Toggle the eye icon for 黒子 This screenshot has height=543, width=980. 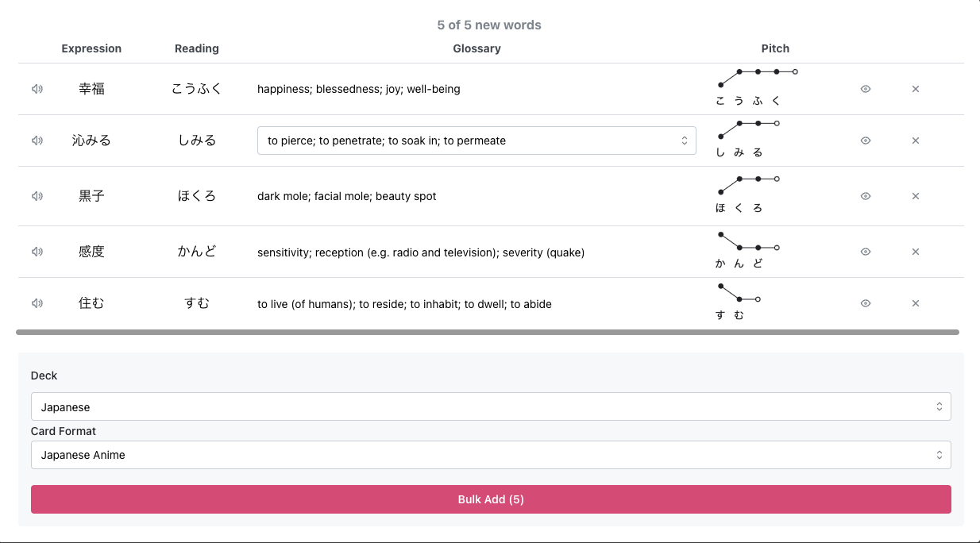(866, 196)
